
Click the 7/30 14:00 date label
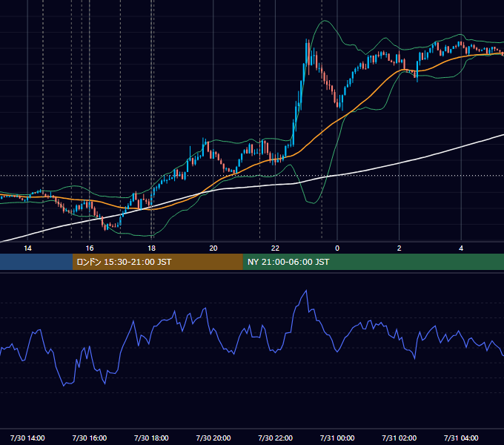(27, 438)
